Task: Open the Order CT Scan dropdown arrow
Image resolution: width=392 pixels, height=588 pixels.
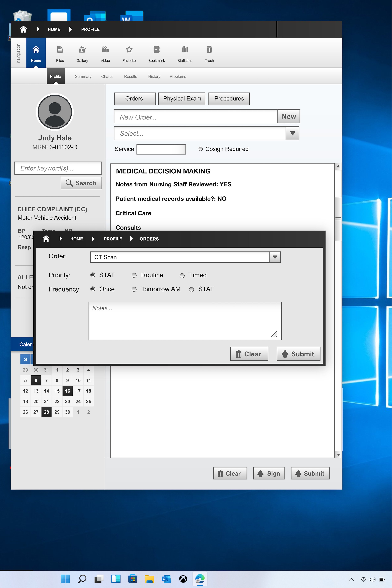Action: (x=275, y=257)
